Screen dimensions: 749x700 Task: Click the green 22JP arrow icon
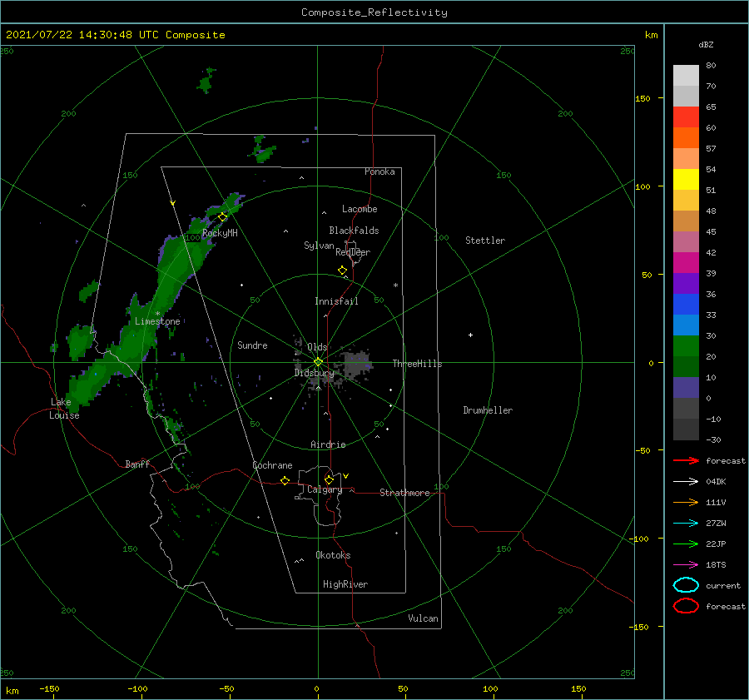tap(686, 544)
